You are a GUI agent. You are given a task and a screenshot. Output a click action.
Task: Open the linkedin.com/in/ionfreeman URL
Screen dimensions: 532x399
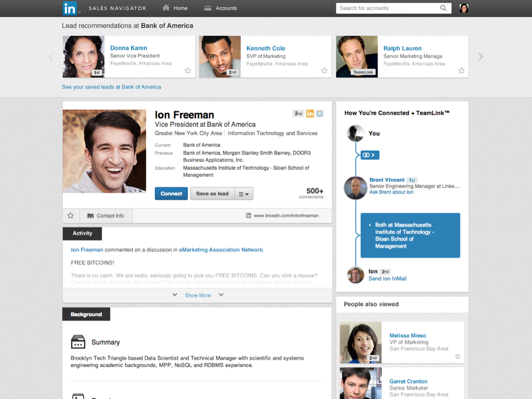[286, 216]
